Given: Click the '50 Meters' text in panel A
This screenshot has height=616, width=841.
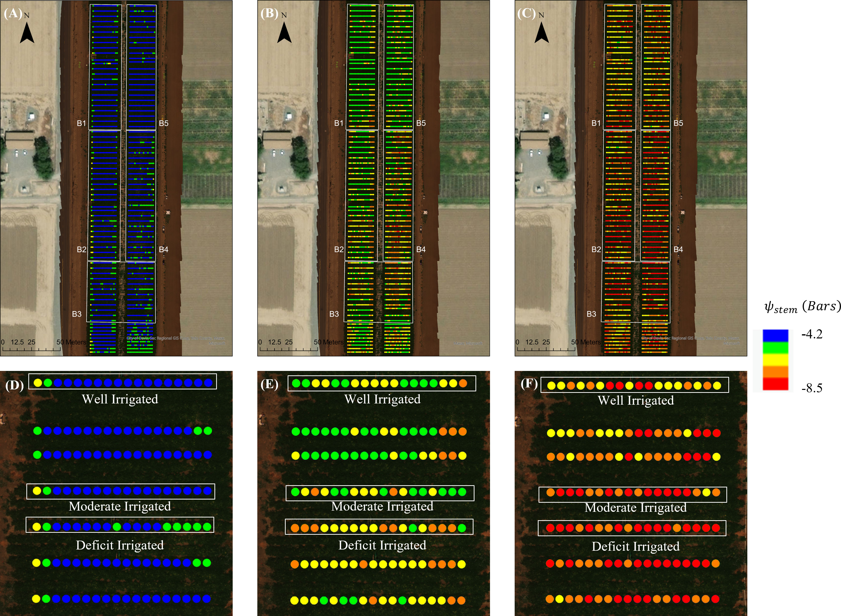Looking at the screenshot, I should pos(71,342).
